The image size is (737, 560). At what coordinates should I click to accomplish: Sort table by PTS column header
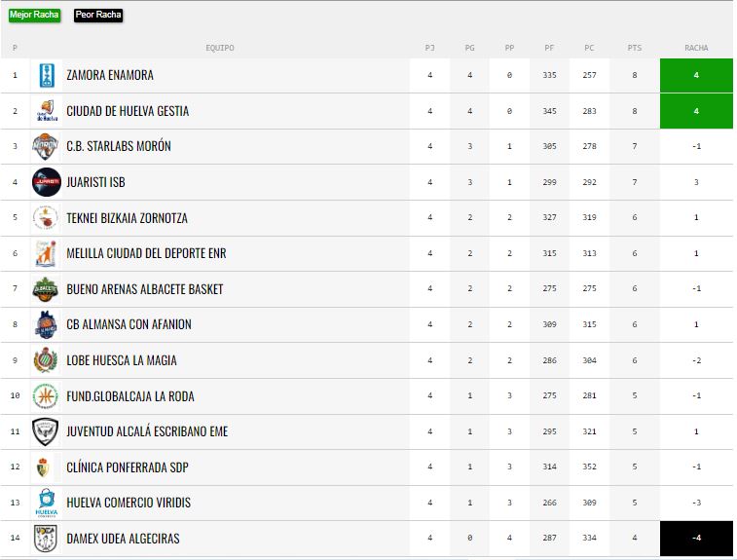click(x=635, y=48)
